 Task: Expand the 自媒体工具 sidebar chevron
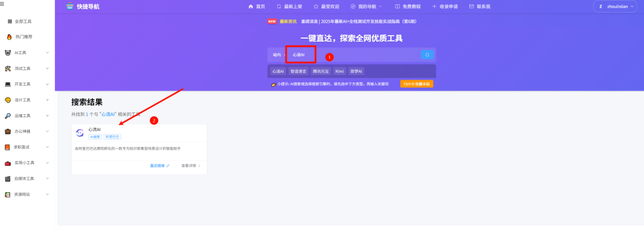47,179
